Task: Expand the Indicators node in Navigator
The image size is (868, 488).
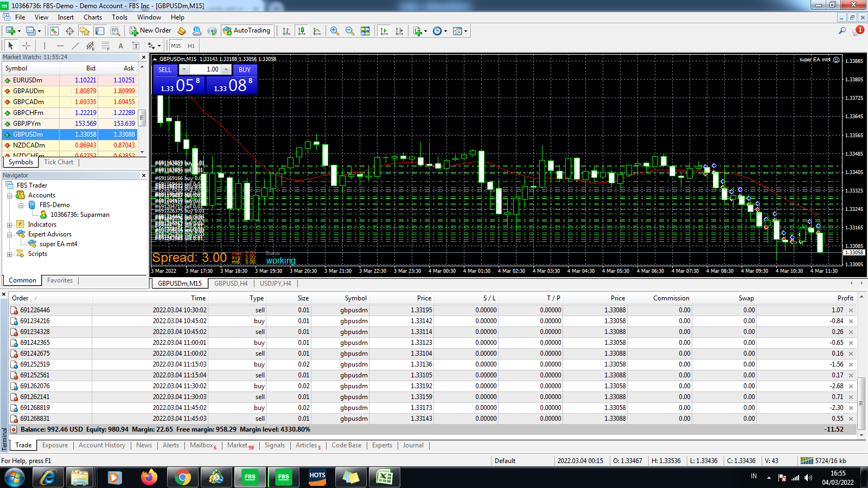Action: click(x=9, y=224)
